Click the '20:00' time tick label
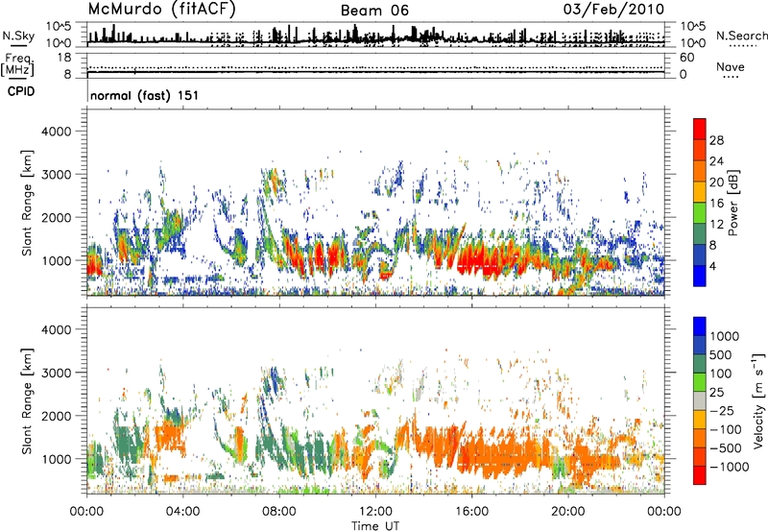This screenshot has width=768, height=532. point(568,512)
